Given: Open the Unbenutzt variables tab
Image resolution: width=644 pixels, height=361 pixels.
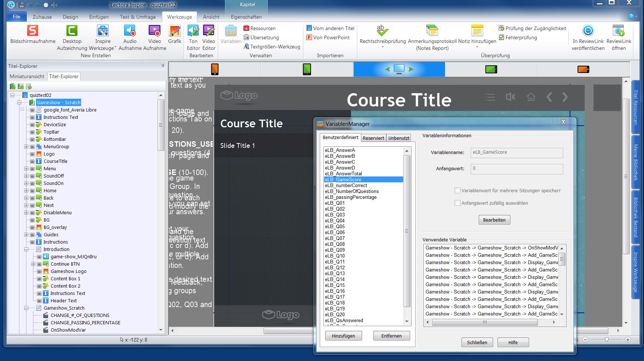Looking at the screenshot, I should coord(399,138).
